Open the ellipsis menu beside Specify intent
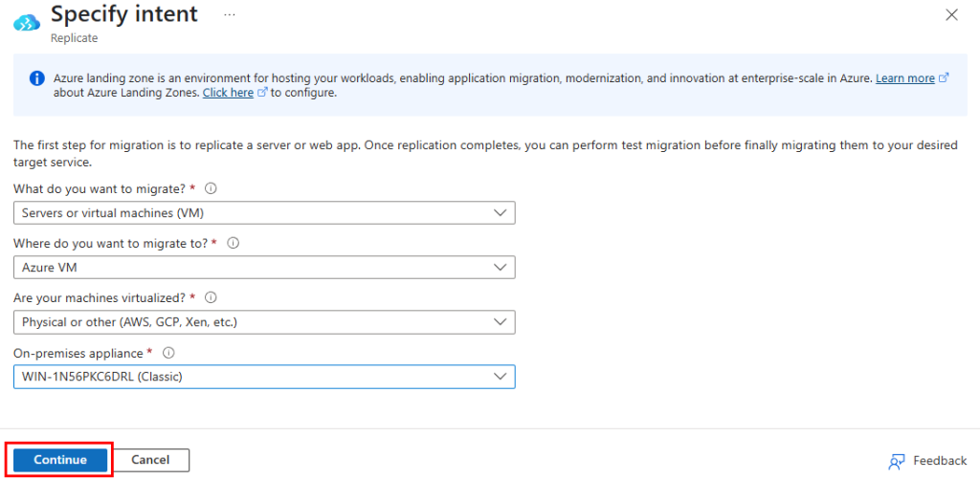The image size is (980, 480). 230,14
